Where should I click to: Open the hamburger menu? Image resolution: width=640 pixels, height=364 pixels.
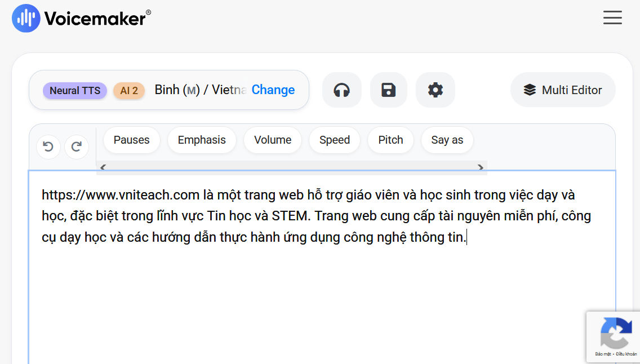coord(612,17)
